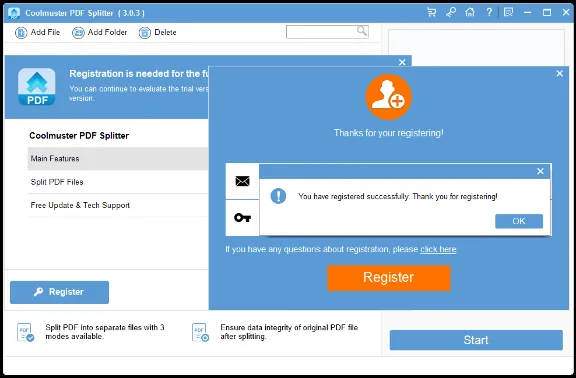The image size is (576, 378).
Task: Click 'You have registered successfully' message text
Action: click(398, 197)
